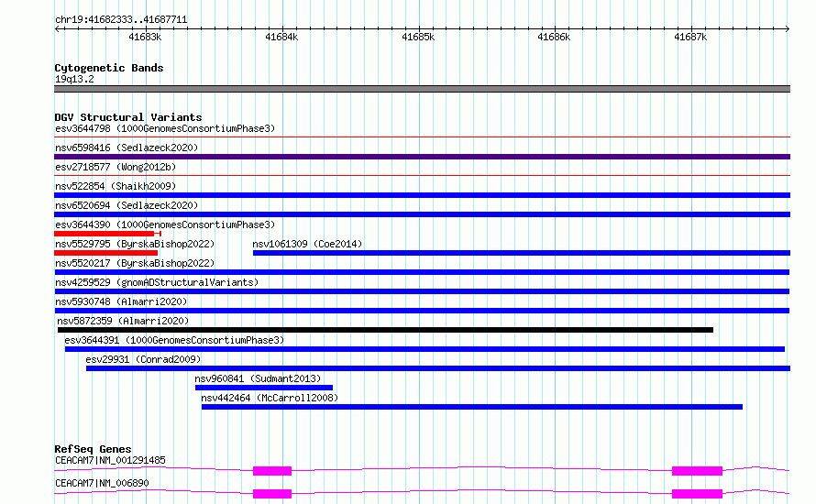
Task: Open variant esv3644390 (1000GenomesConsortiumPhase3)
Action: (165, 225)
